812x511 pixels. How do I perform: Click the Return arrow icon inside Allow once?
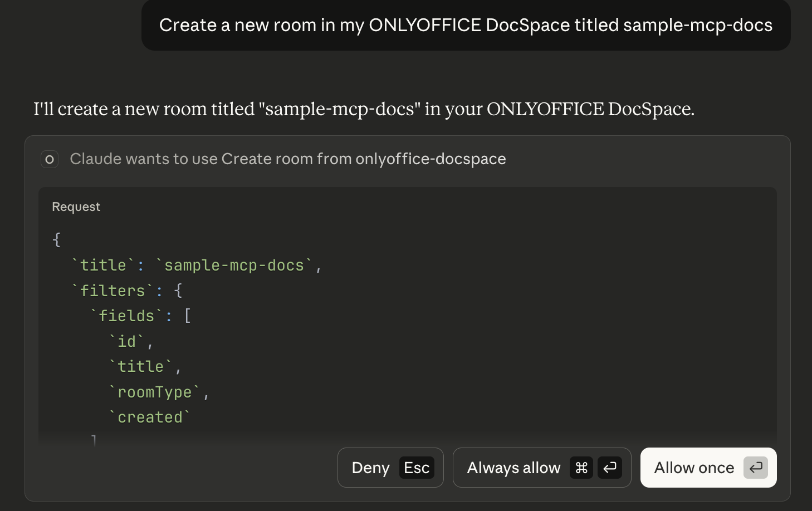click(756, 468)
